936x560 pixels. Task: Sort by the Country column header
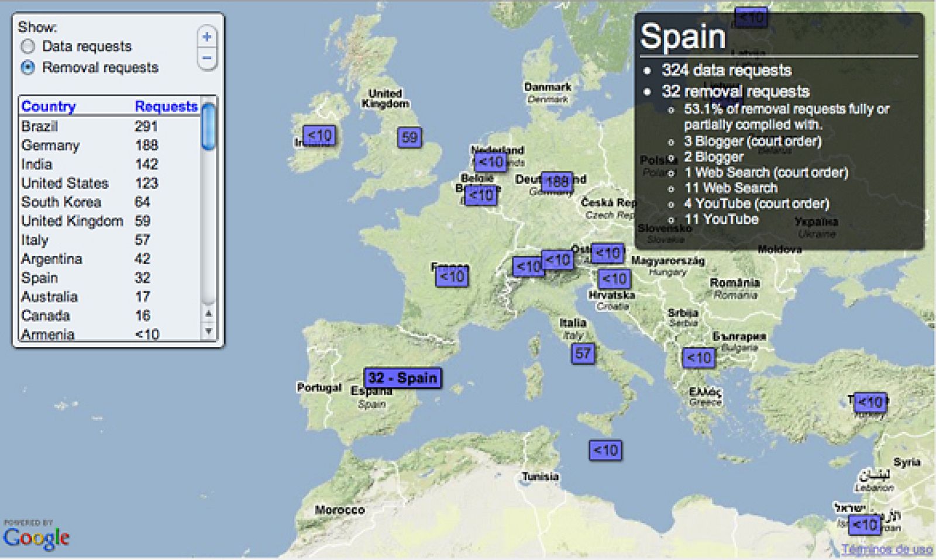point(49,106)
